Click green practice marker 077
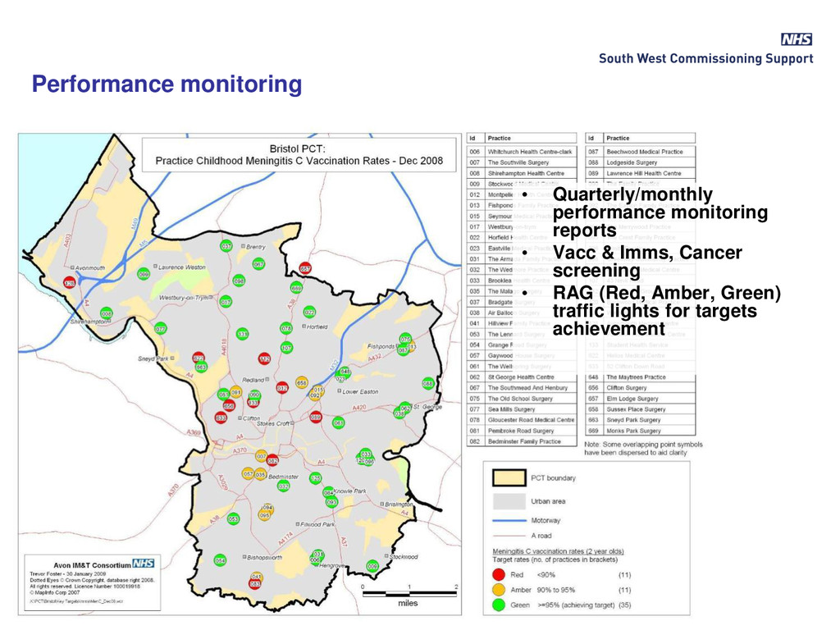 [160, 328]
